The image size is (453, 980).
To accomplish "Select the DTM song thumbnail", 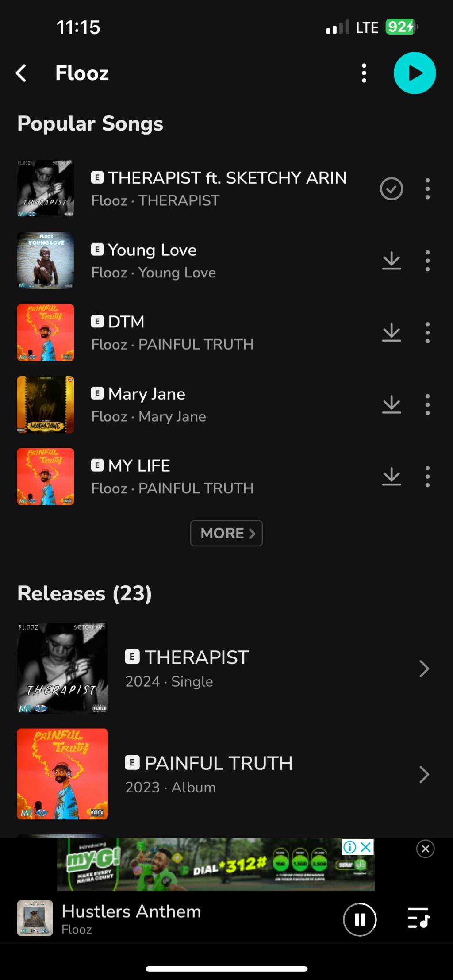I will (x=46, y=333).
